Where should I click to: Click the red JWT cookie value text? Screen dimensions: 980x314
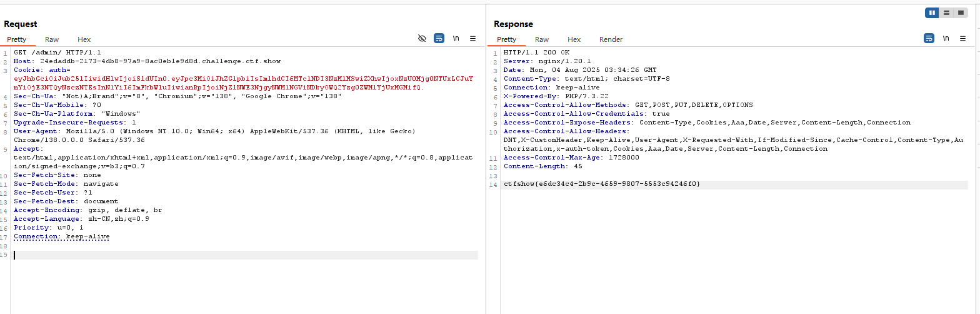[243, 83]
